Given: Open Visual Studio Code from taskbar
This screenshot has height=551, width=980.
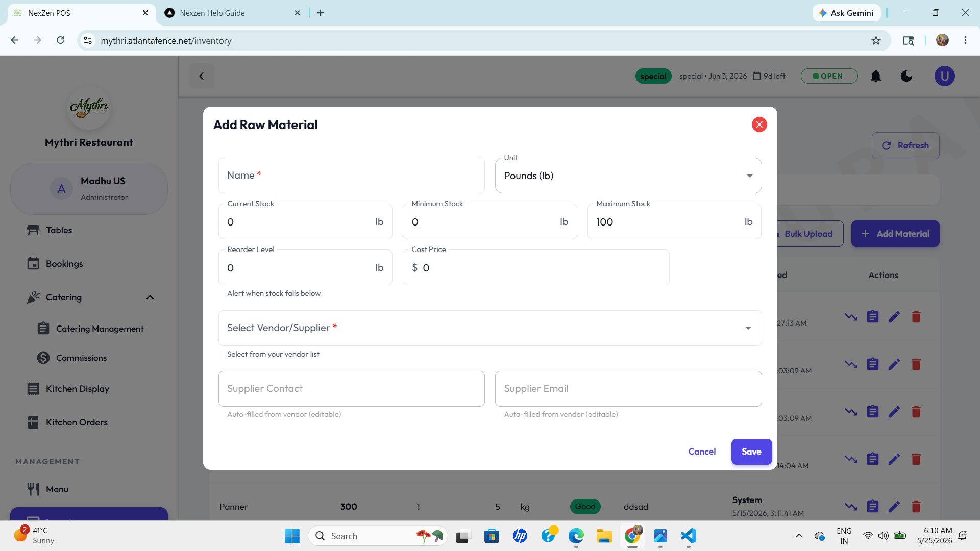Looking at the screenshot, I should [x=688, y=536].
